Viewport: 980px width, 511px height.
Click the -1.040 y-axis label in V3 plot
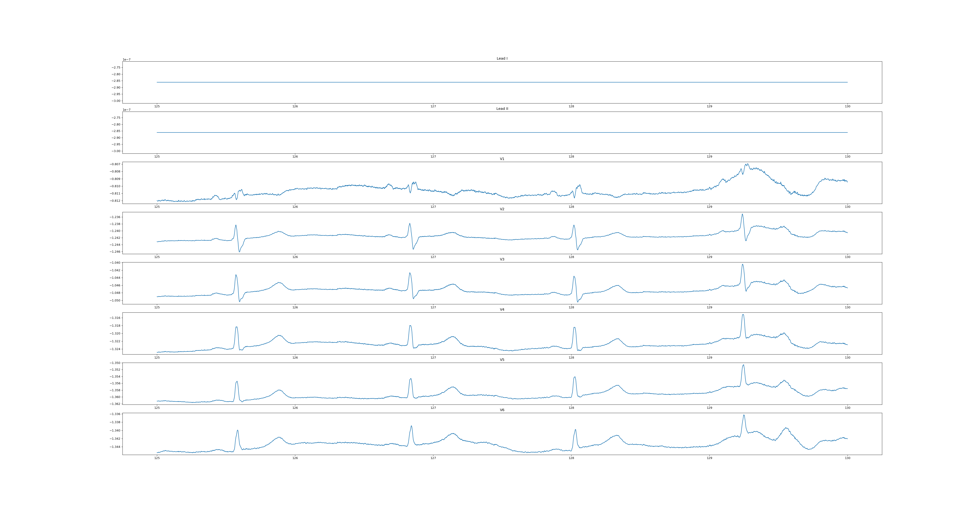point(115,263)
